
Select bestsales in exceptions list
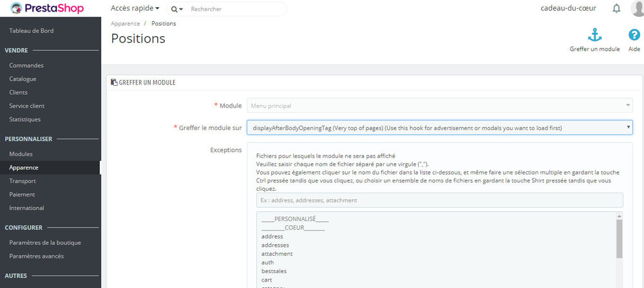pos(274,271)
